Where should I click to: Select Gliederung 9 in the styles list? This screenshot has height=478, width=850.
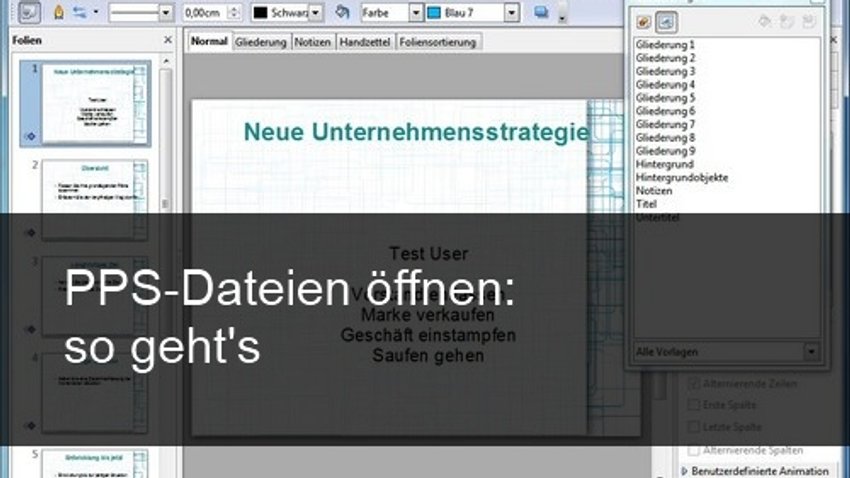coord(665,151)
